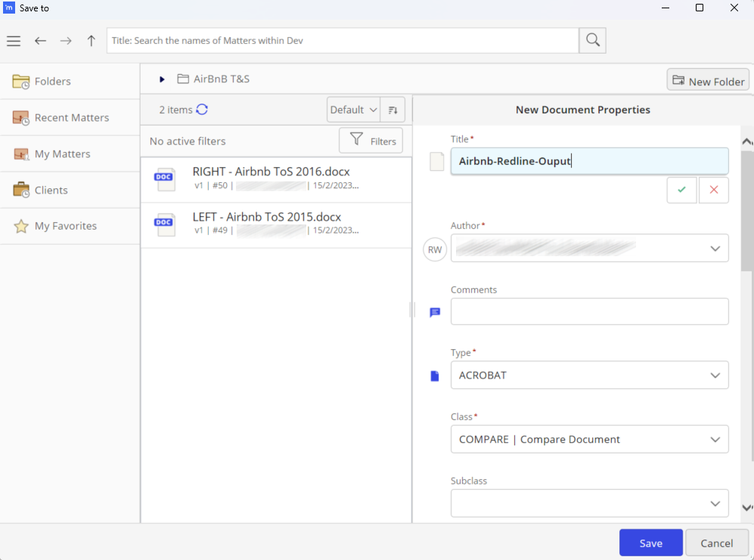Open the Class COMPARE dropdown
This screenshot has height=560, width=754.
click(x=590, y=439)
